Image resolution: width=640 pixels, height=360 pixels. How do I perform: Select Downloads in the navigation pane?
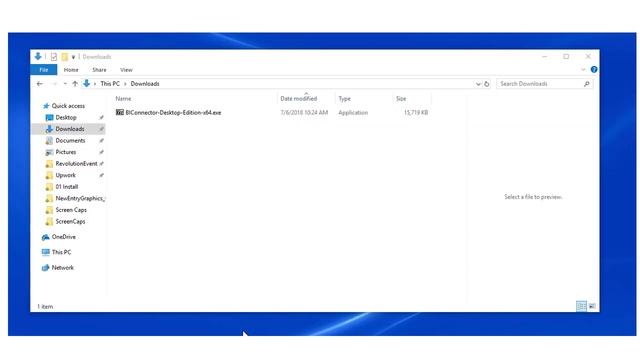coord(70,129)
